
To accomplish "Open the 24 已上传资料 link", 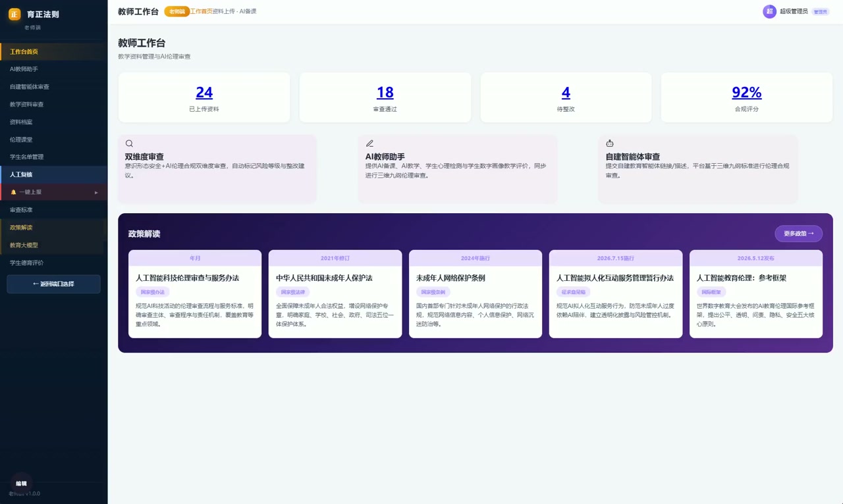I will tap(204, 92).
